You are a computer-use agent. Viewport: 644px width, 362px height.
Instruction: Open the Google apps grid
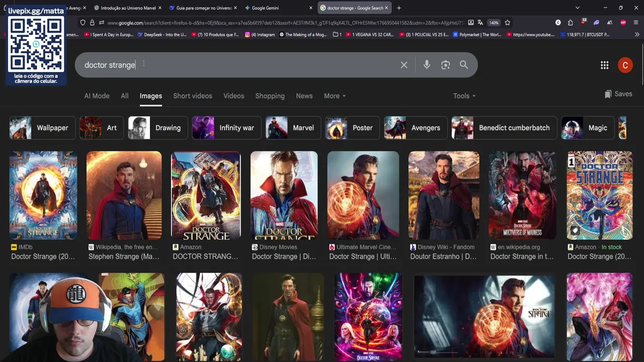605,65
